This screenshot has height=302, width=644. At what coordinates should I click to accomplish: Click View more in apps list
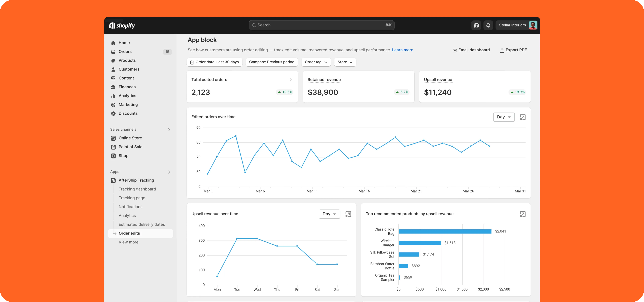pos(128,242)
